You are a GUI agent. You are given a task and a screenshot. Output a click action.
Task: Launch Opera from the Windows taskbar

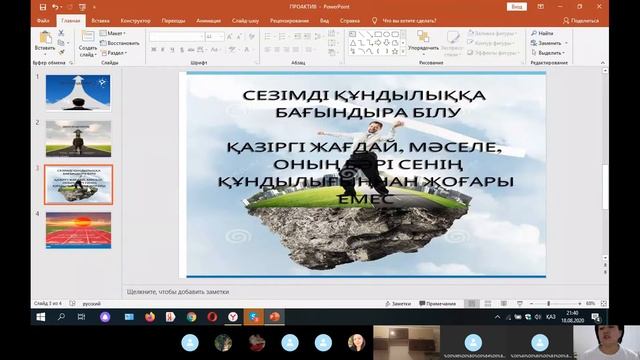(212, 317)
